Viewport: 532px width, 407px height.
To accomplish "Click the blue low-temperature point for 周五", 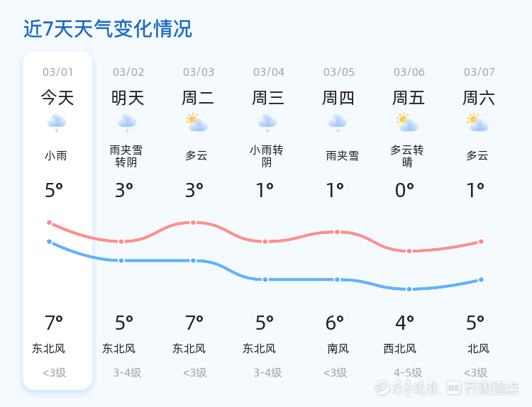I will coord(409,289).
